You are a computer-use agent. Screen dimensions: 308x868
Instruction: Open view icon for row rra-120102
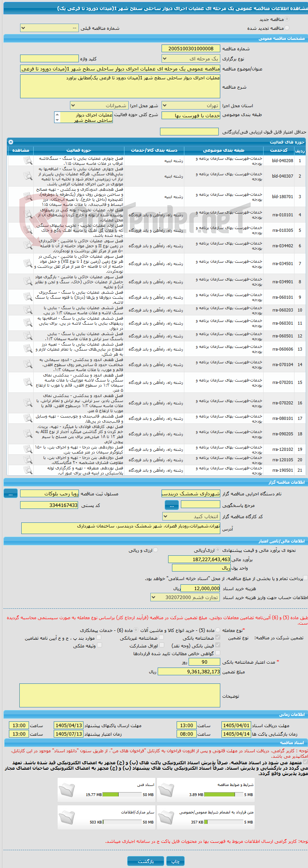click(x=28, y=449)
